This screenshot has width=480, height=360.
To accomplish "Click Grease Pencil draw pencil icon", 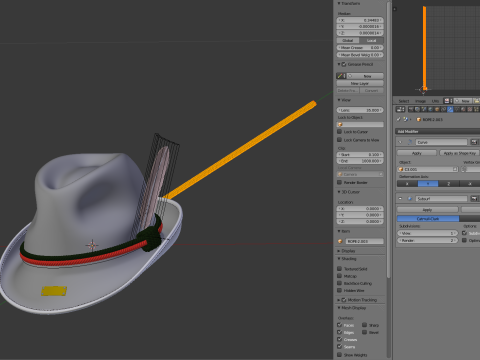I will tap(340, 76).
